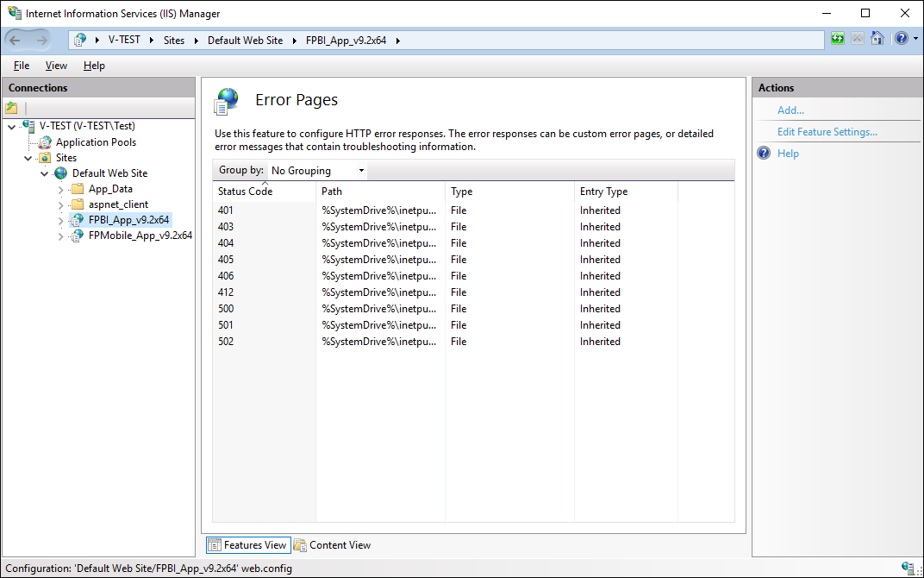The image size is (924, 578).
Task: Open the View menu
Action: [x=56, y=66]
